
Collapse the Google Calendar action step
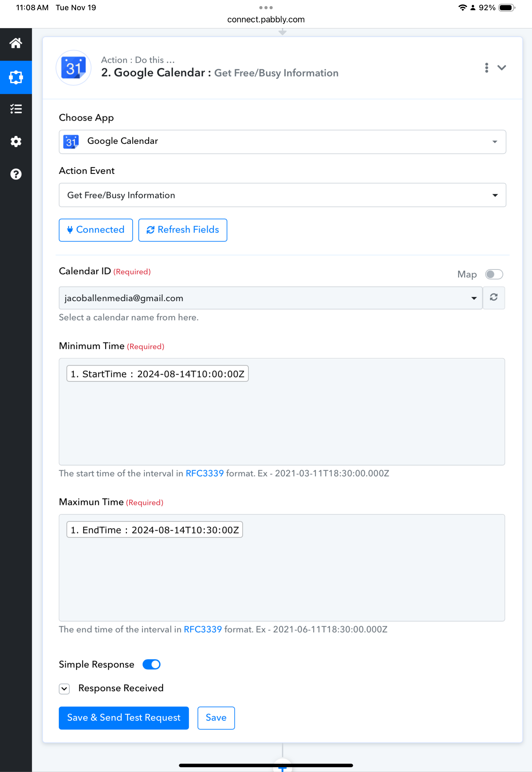point(502,68)
